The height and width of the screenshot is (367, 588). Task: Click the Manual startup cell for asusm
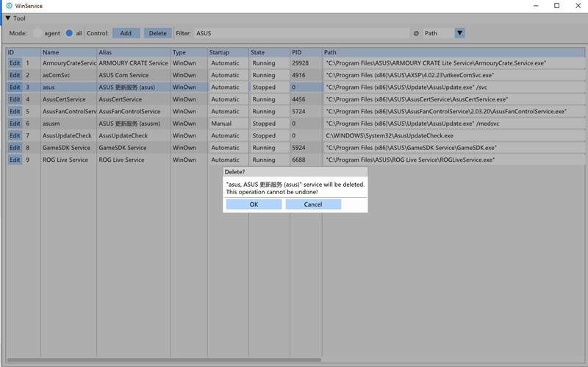click(x=229, y=124)
